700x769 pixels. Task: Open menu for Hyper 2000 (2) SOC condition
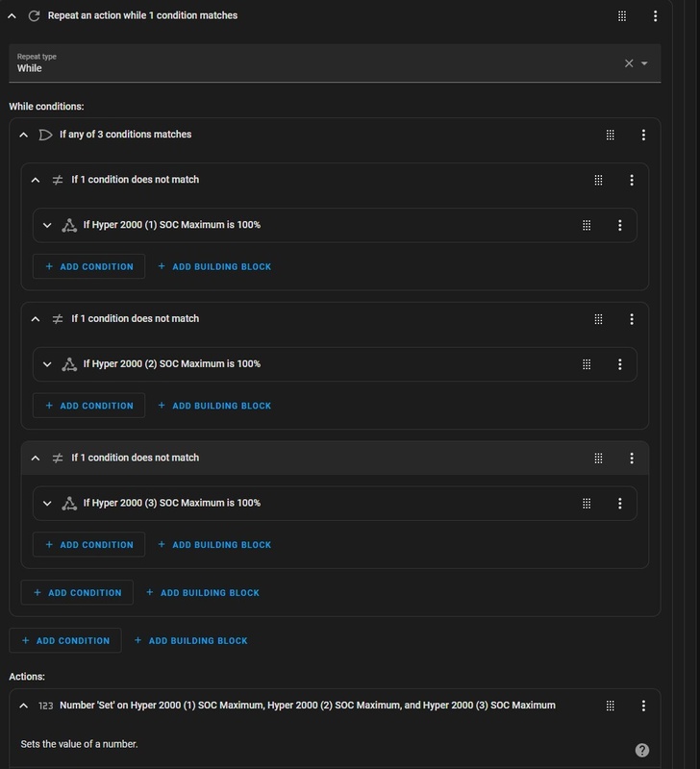[620, 364]
